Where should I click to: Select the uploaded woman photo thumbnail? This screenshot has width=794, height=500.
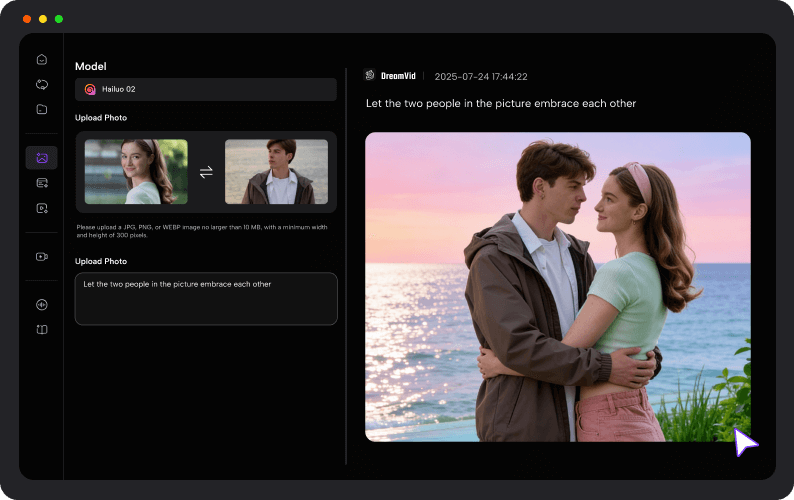click(136, 172)
